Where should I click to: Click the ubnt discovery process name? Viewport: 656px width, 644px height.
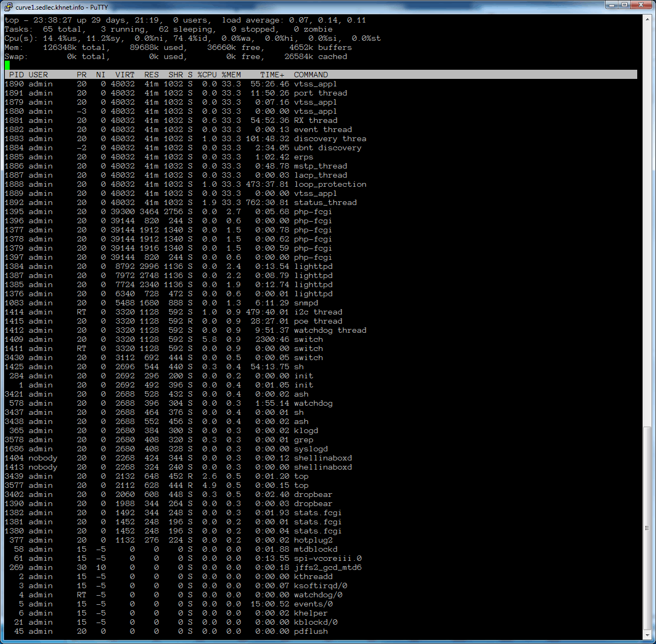pyautogui.click(x=327, y=148)
